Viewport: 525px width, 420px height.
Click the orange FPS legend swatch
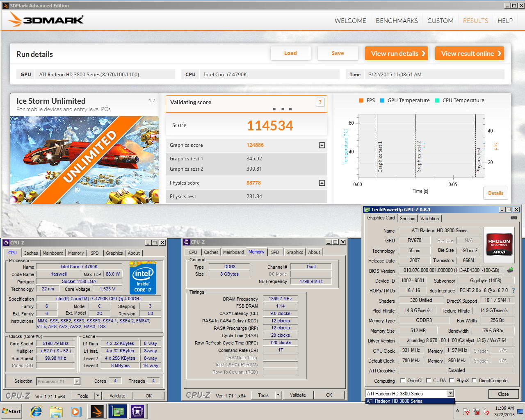pos(361,100)
